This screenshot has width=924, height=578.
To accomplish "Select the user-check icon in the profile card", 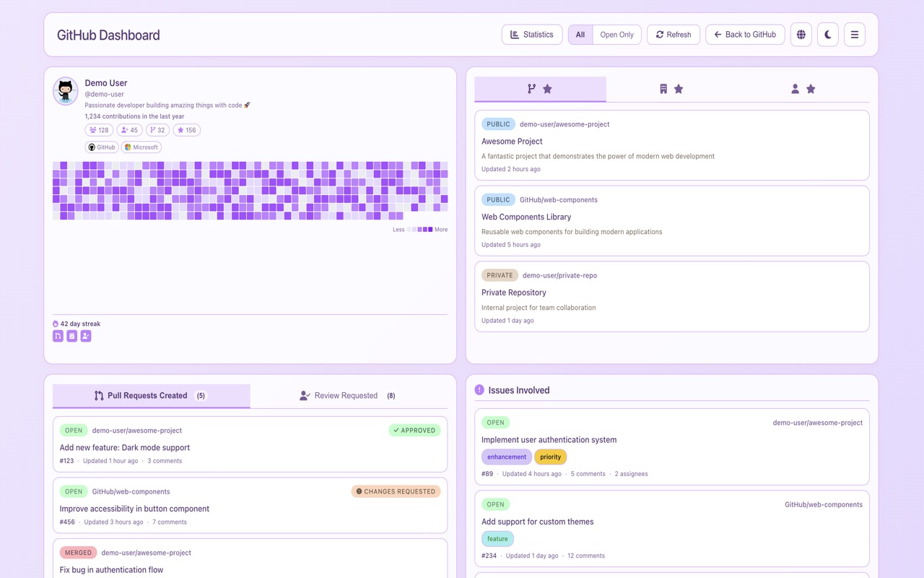I will pyautogui.click(x=85, y=335).
